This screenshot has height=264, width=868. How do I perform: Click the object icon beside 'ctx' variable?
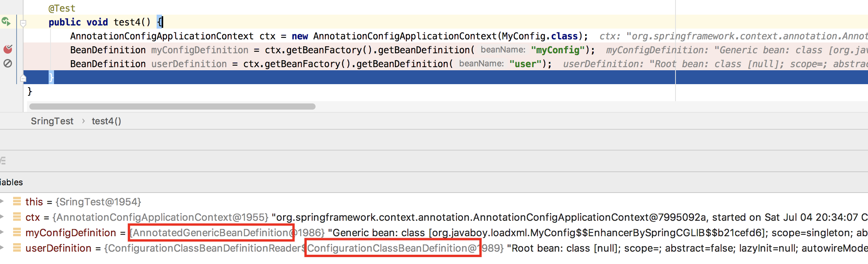point(17,217)
